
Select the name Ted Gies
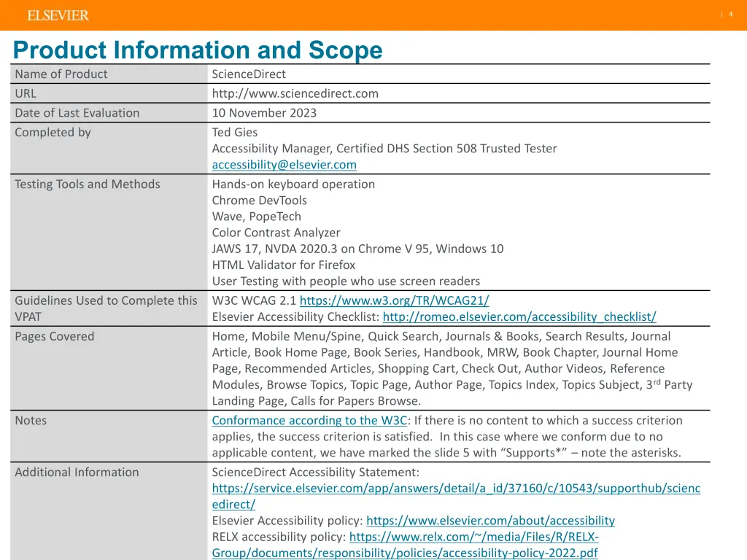click(235, 133)
